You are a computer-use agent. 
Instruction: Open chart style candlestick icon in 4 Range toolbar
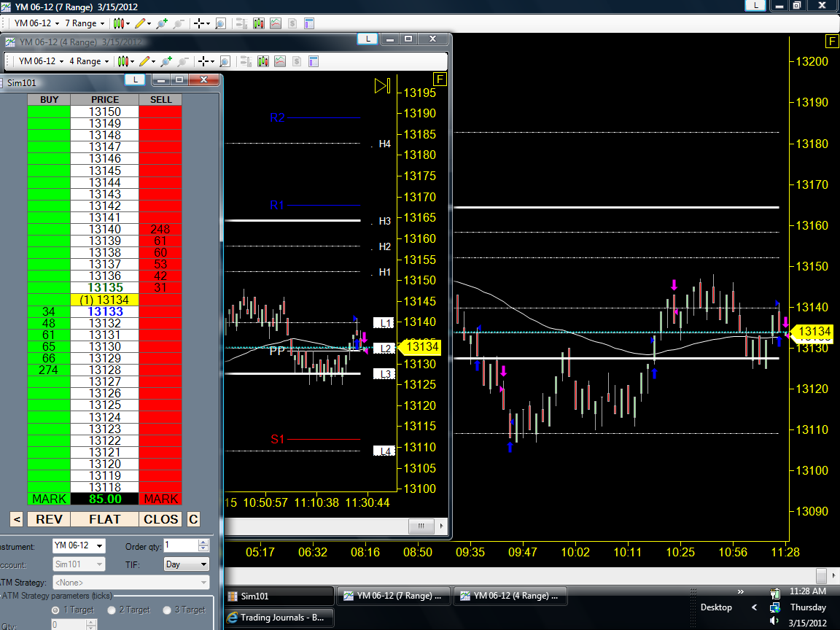123,61
